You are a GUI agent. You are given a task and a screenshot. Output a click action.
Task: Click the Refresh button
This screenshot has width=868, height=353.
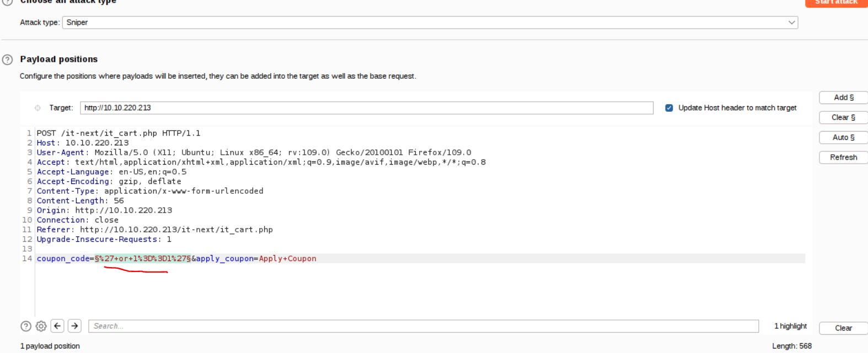(843, 158)
